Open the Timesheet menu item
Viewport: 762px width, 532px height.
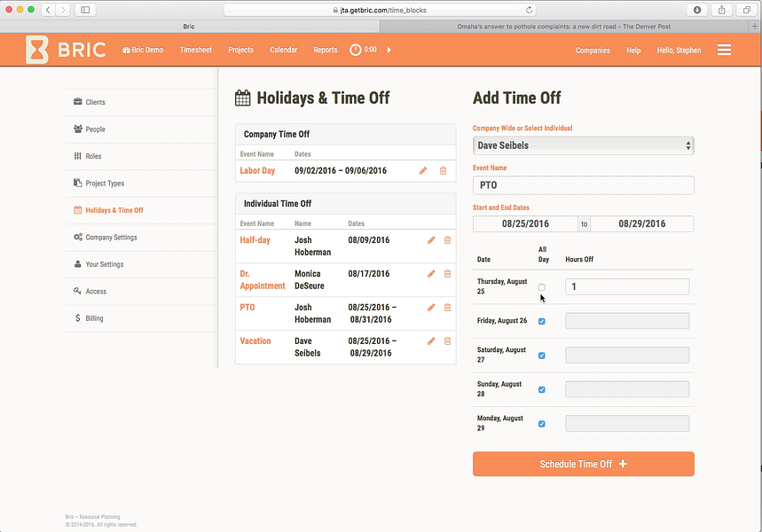196,50
